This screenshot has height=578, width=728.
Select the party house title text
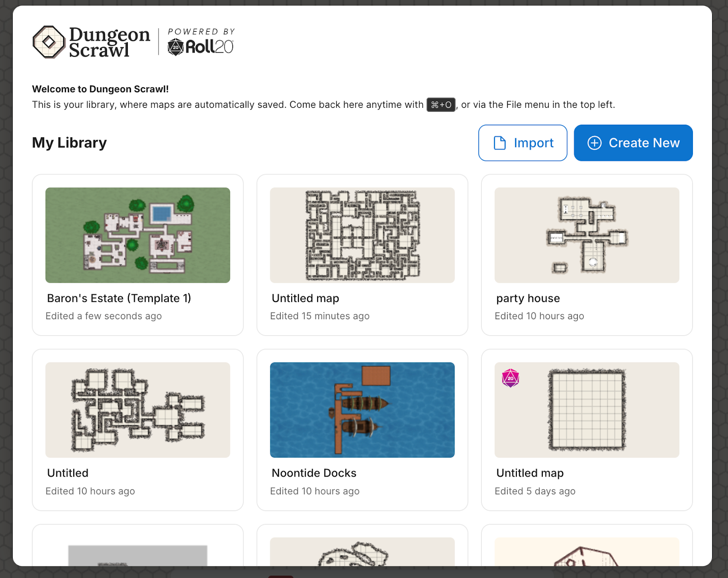tap(528, 298)
